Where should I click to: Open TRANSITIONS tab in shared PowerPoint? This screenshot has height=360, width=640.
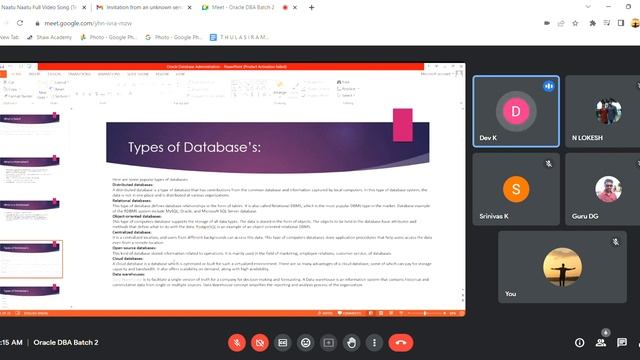(x=79, y=74)
